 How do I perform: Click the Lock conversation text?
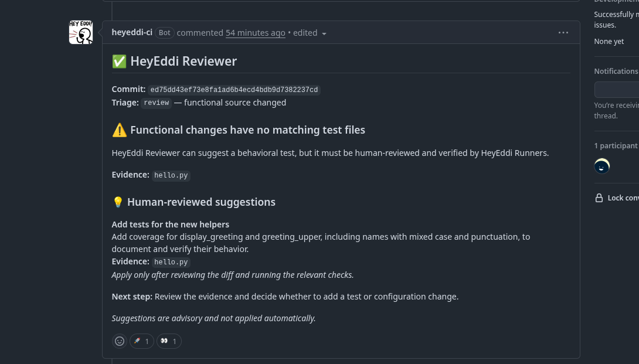coord(623,198)
